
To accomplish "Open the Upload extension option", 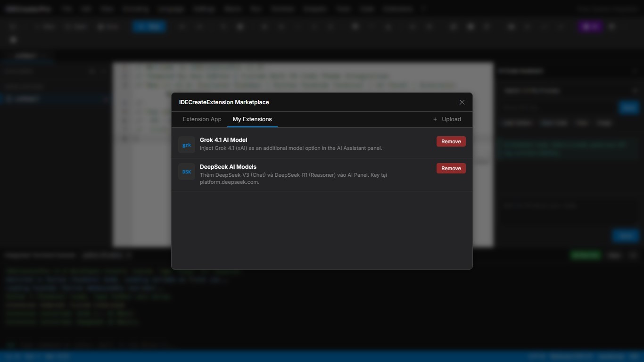I will [x=447, y=119].
